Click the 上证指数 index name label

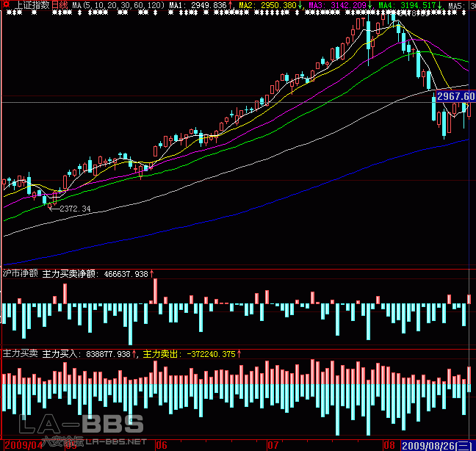click(32, 5)
